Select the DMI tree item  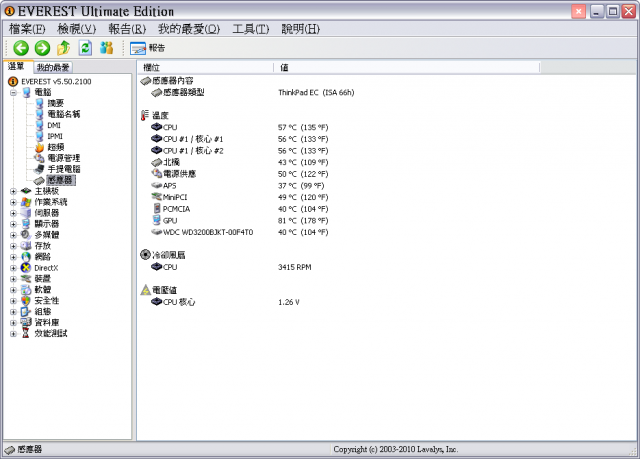pos(54,125)
